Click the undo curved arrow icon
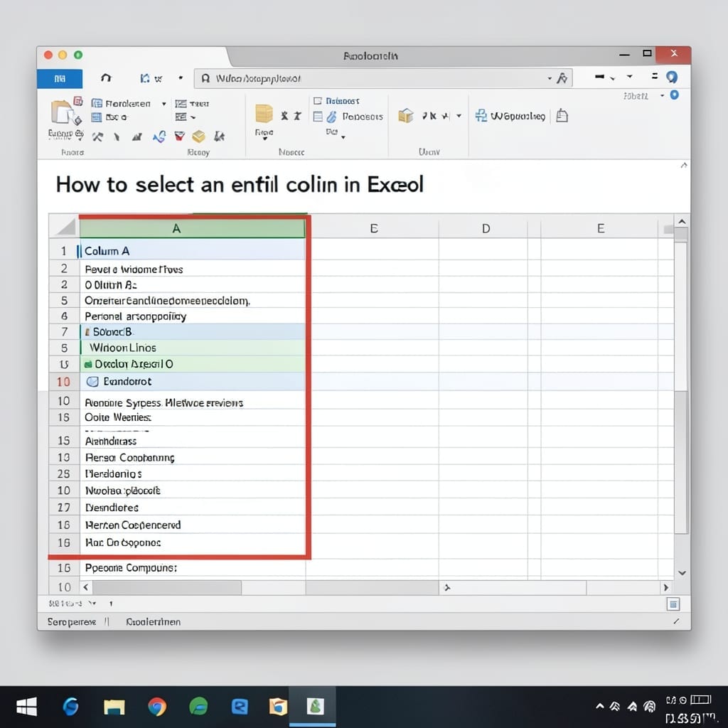This screenshot has height=728, width=728. pyautogui.click(x=107, y=77)
